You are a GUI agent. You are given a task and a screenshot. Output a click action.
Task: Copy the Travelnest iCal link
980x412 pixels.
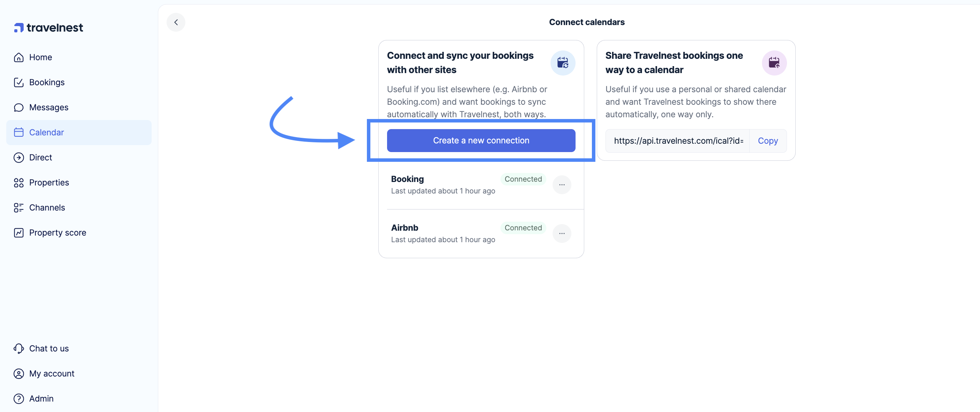pos(768,141)
